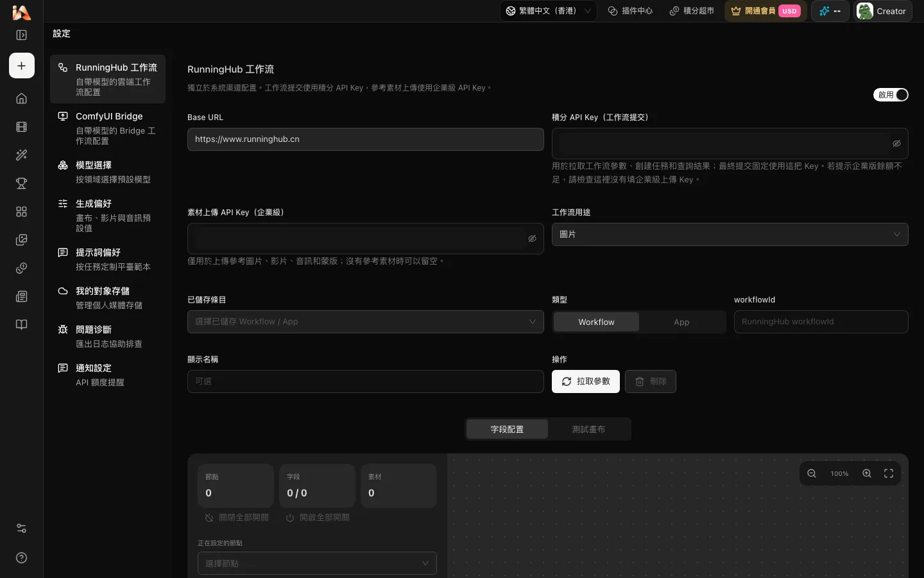Open the document list icon in left rail
The height and width of the screenshot is (578, 924).
pyautogui.click(x=21, y=296)
